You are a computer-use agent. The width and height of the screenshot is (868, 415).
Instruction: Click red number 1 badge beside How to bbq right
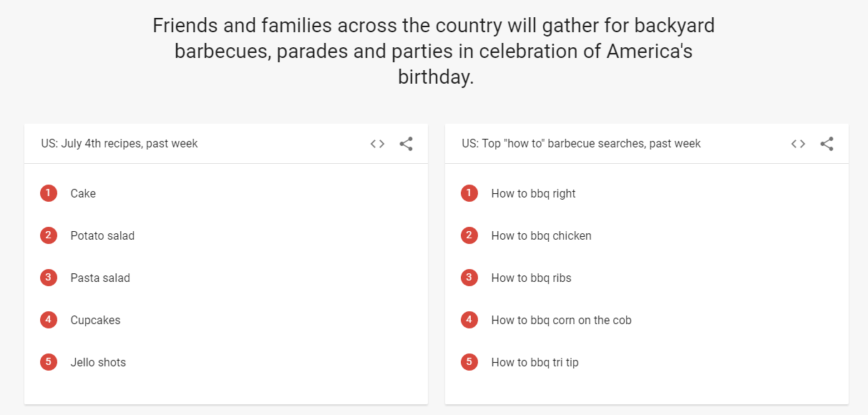(x=469, y=193)
